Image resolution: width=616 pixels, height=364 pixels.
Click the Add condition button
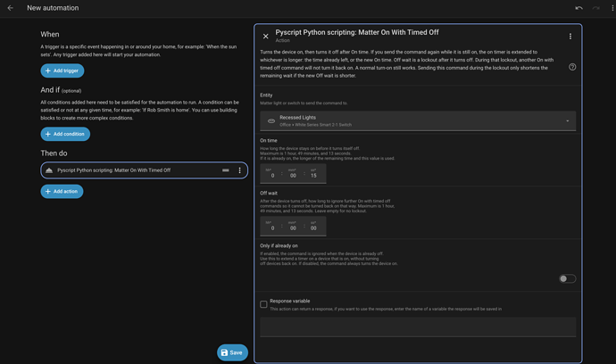coord(65,134)
